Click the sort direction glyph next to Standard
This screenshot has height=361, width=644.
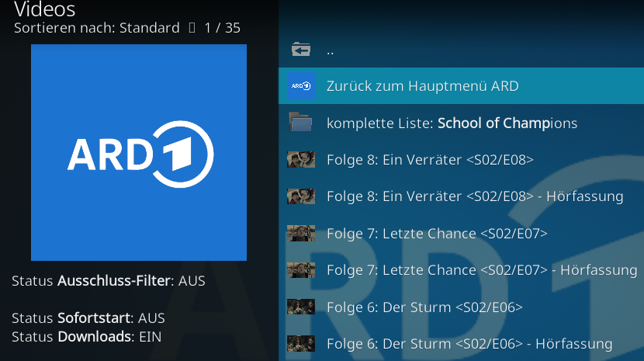[x=192, y=28]
